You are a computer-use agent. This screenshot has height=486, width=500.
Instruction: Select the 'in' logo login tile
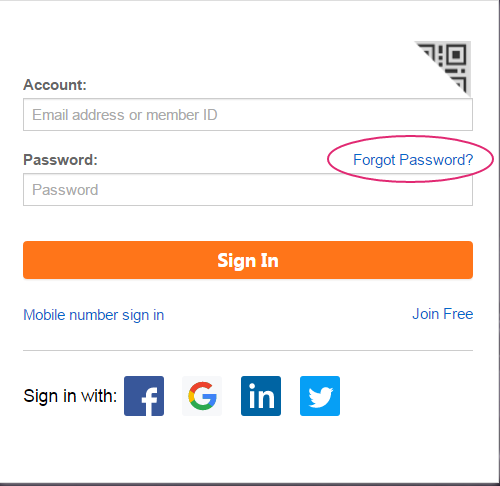(261, 396)
